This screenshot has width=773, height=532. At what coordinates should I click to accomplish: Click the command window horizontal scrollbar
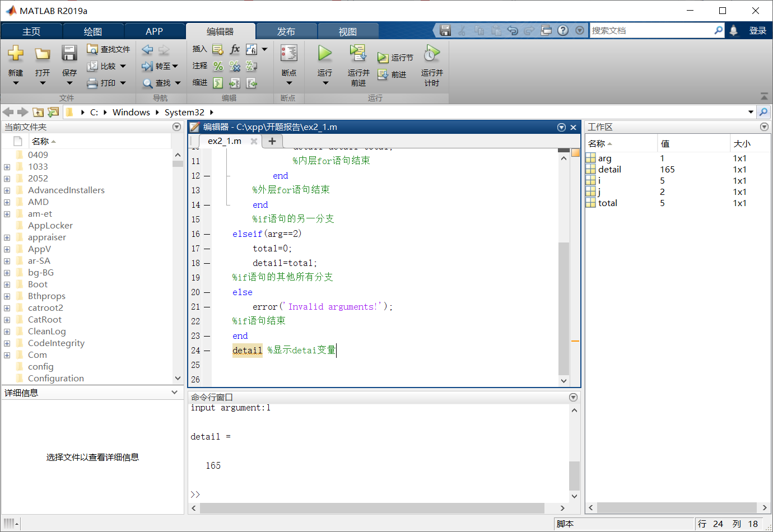[x=372, y=508]
